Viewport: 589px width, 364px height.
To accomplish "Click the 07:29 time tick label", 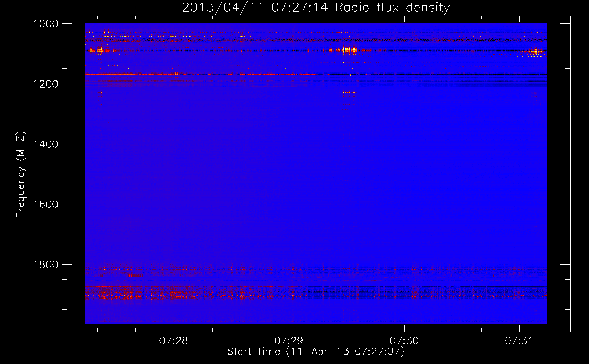I will coord(289,341).
